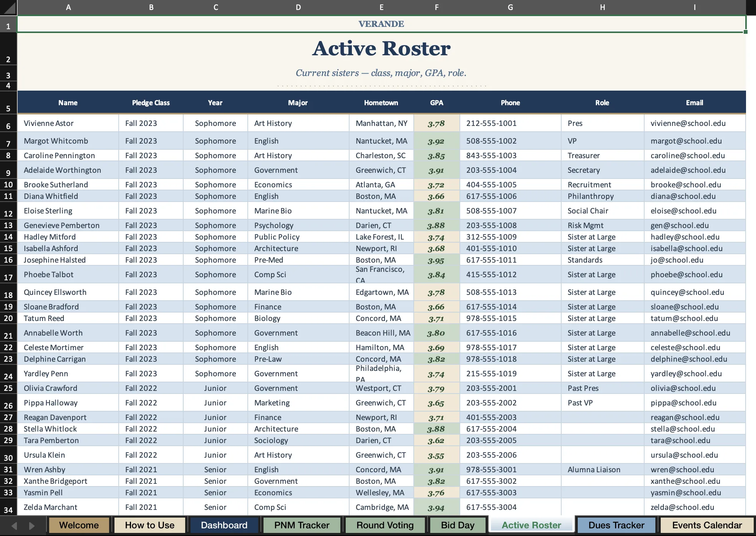Open the Bid Day sheet

tap(458, 525)
